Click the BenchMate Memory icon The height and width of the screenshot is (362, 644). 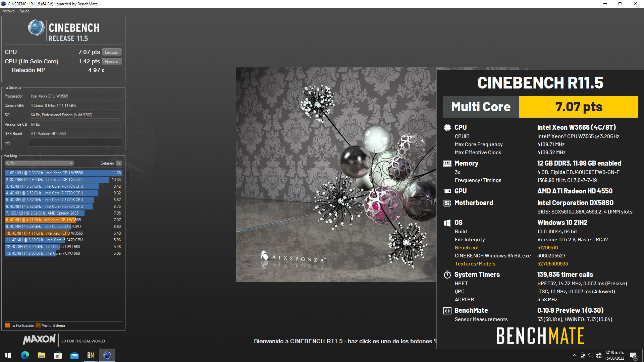[x=447, y=163]
